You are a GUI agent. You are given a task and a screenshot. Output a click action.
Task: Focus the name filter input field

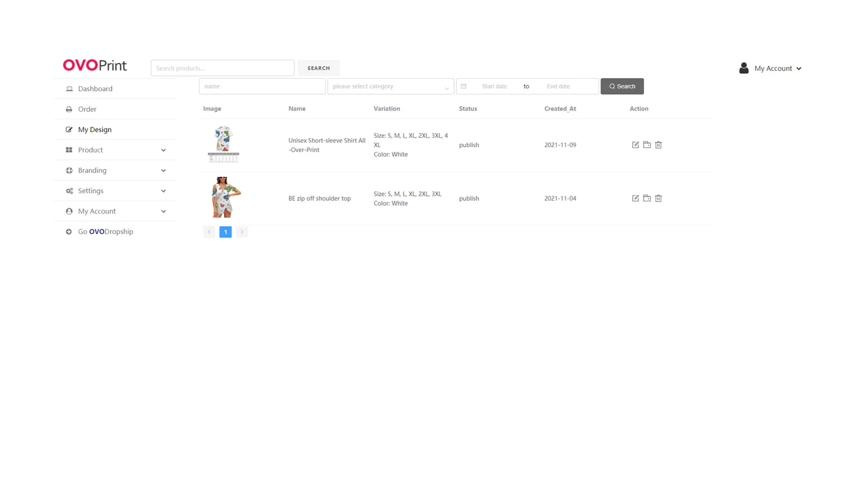tap(262, 86)
